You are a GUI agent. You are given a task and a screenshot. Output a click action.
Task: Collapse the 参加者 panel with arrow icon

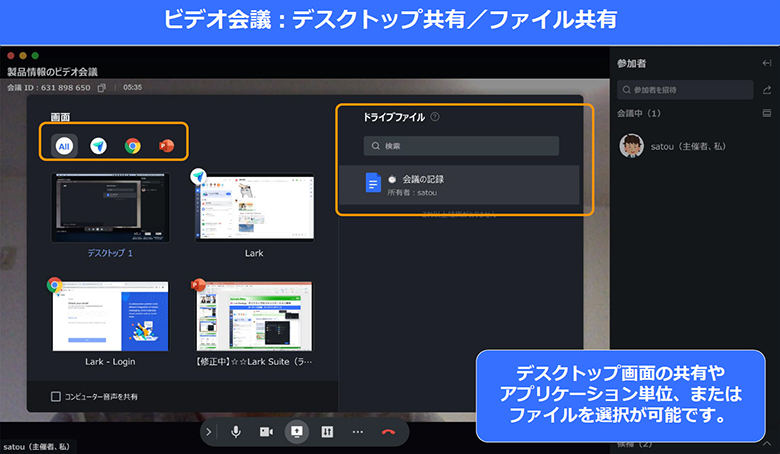click(767, 63)
